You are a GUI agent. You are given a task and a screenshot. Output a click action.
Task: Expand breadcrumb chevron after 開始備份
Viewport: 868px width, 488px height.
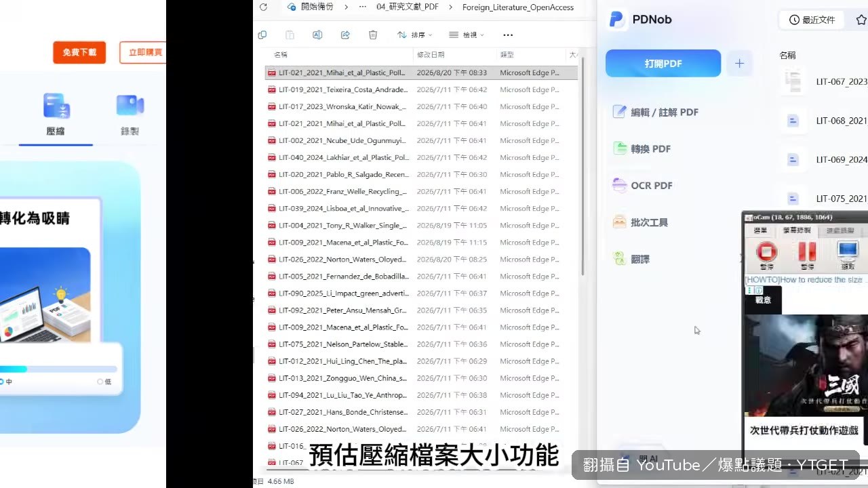point(347,7)
